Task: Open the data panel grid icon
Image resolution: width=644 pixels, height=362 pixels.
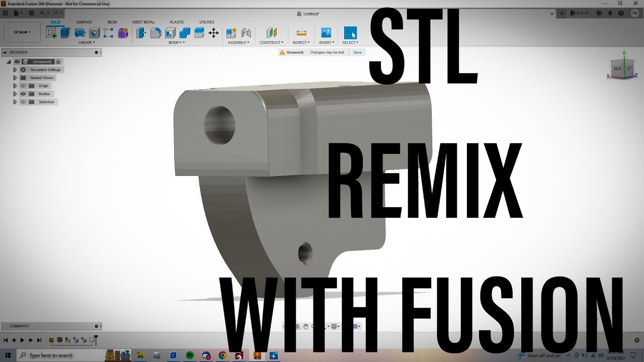Action: point(5,13)
